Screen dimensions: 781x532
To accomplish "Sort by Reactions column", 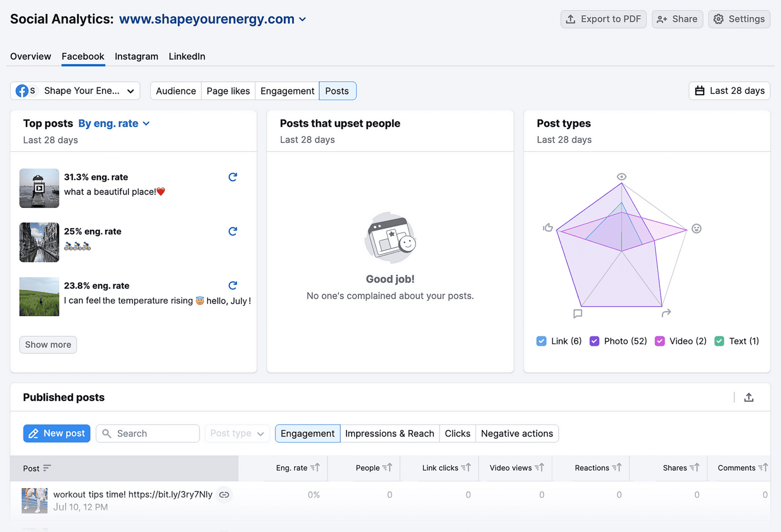I will pyautogui.click(x=617, y=467).
